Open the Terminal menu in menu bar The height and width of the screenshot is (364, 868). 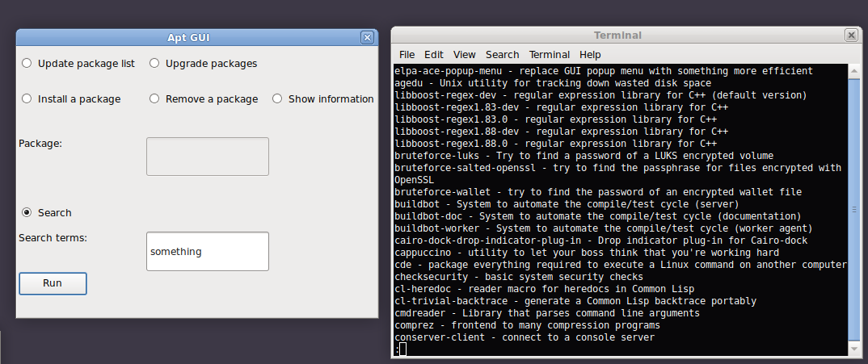550,54
